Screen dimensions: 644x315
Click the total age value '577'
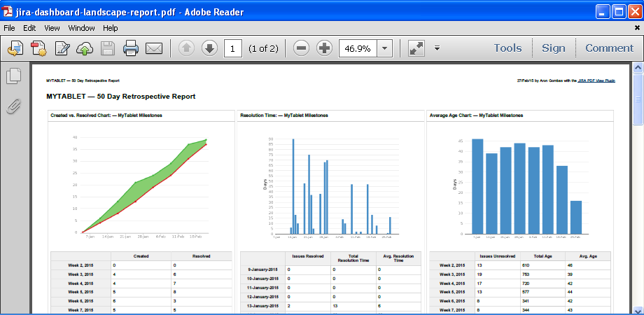pos(526,293)
